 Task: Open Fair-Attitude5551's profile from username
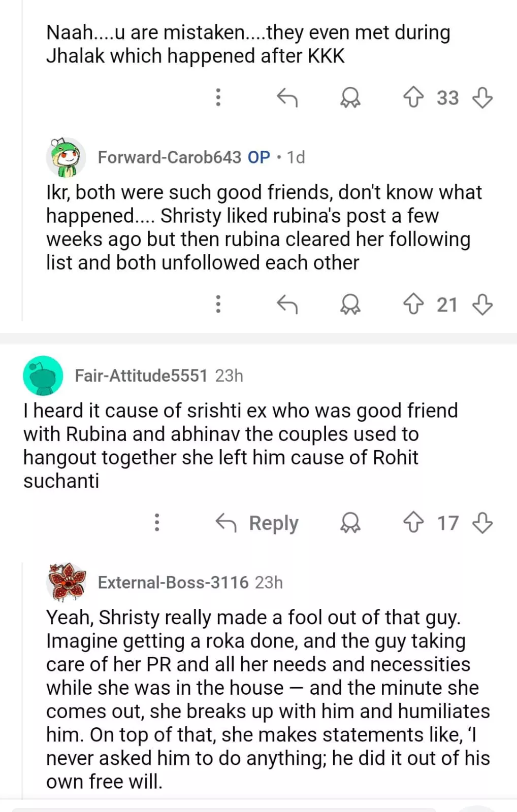tap(141, 376)
